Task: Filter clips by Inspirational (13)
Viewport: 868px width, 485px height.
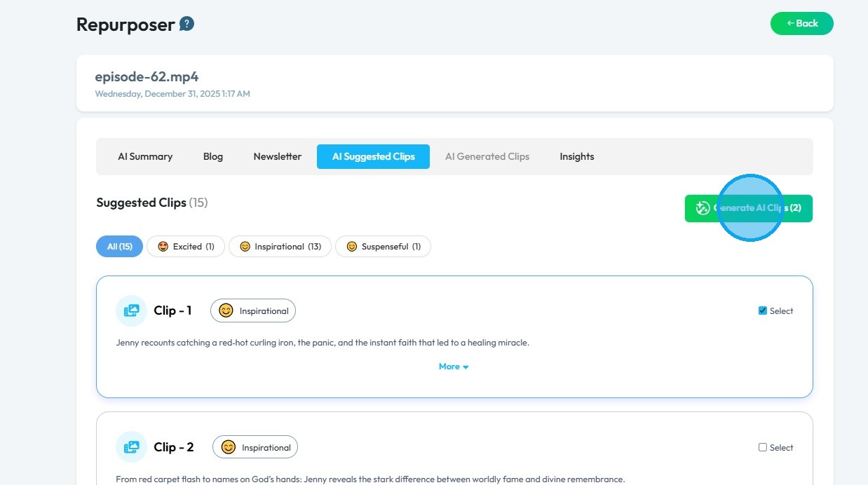Action: click(x=280, y=247)
